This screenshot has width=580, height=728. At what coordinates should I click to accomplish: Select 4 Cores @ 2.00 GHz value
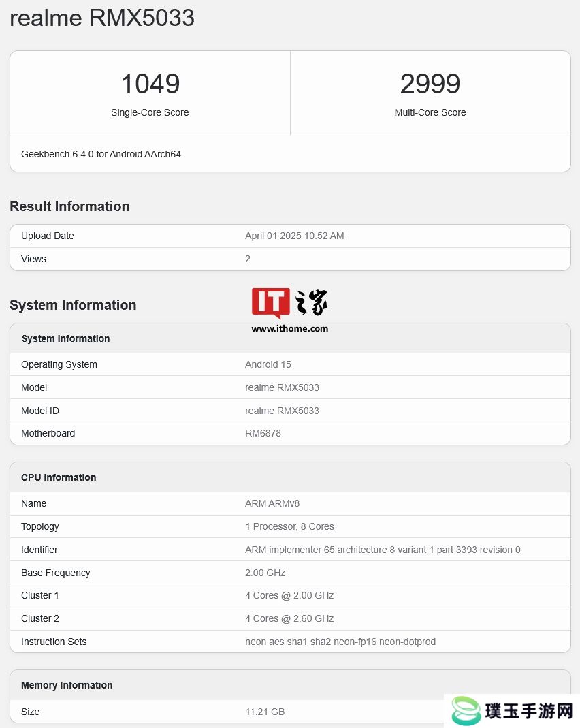(x=289, y=595)
